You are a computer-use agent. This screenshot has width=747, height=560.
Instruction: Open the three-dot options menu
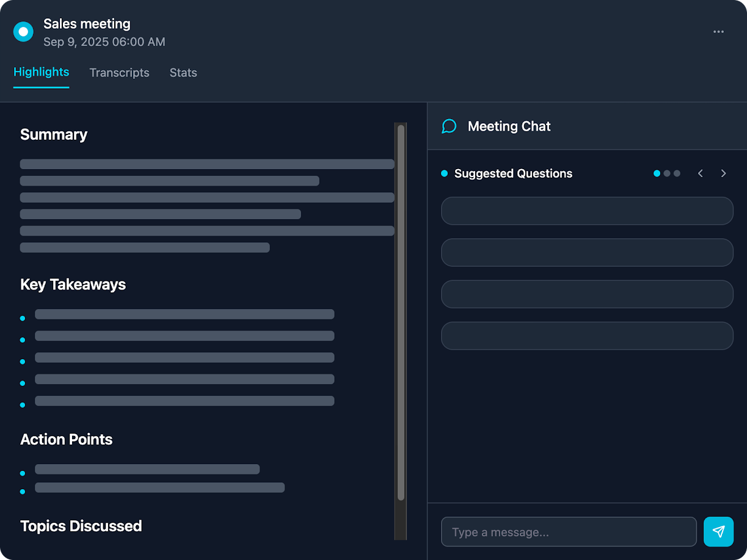point(718,31)
